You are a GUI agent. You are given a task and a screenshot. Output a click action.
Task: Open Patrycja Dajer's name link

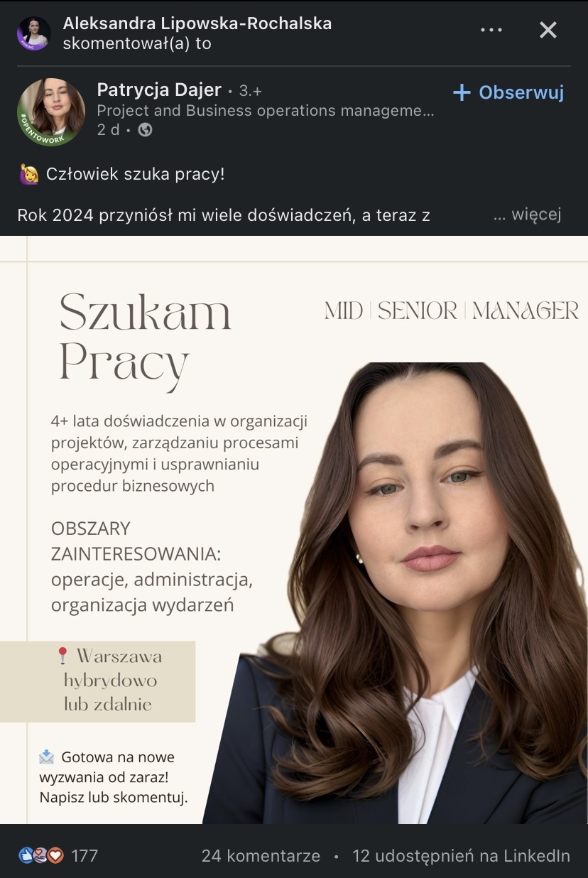pyautogui.click(x=159, y=90)
